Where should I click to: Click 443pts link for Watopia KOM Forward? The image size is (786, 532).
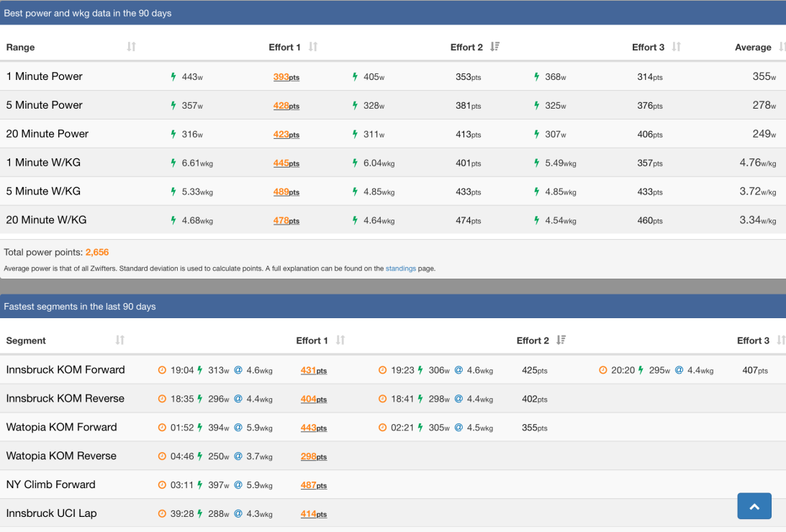(x=313, y=428)
